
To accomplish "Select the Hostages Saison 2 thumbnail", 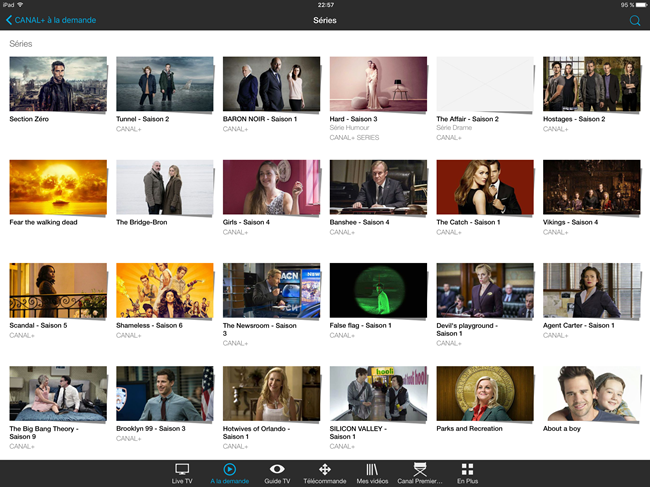I will coord(592,84).
